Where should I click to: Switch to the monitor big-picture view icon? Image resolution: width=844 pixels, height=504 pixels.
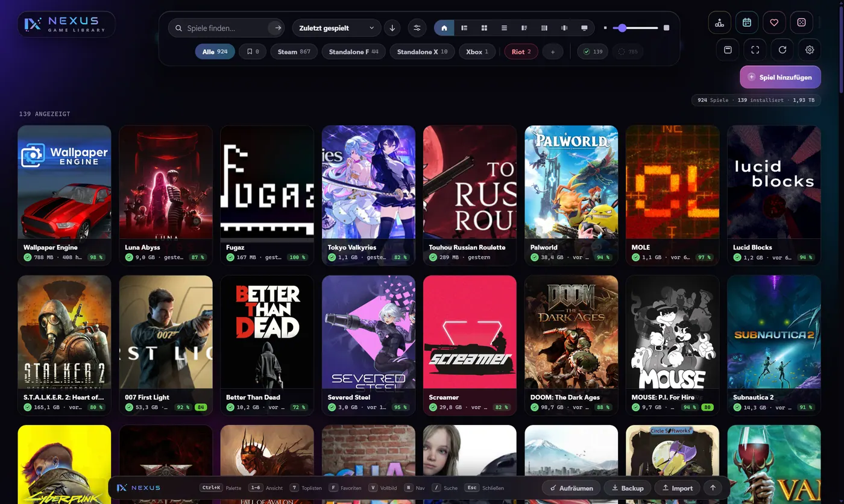(584, 28)
